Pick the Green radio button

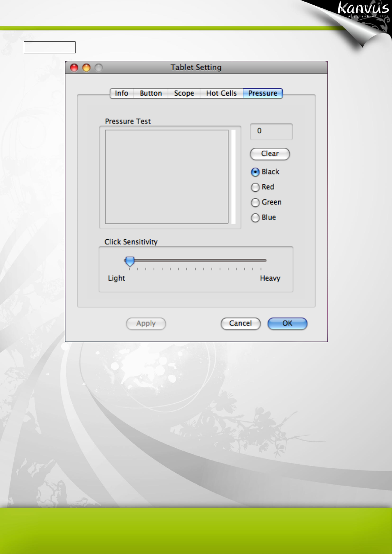(255, 202)
